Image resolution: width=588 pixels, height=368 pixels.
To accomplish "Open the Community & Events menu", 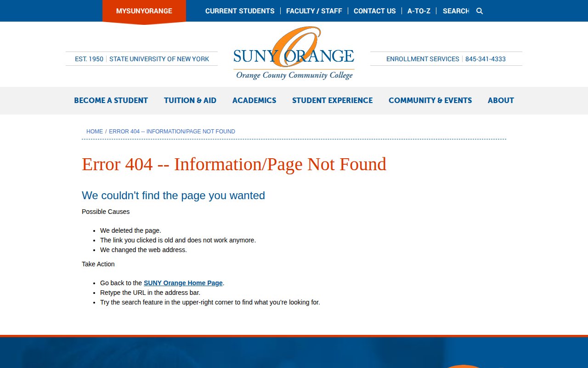I will (430, 100).
